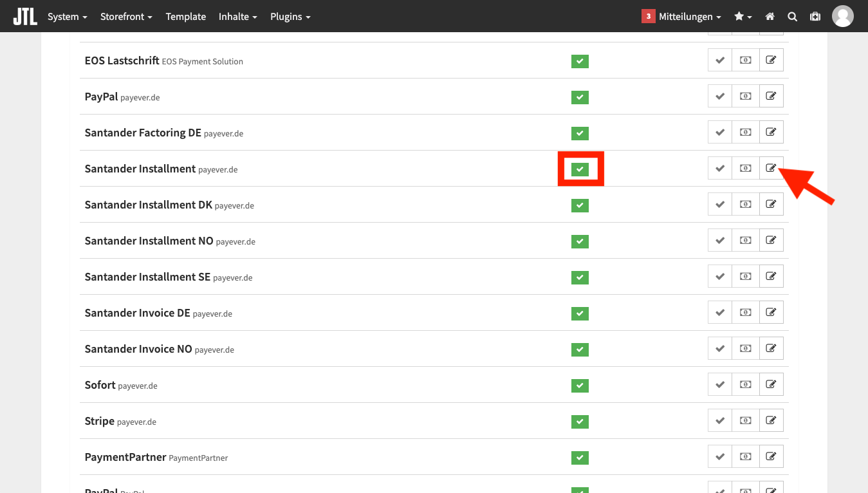Click the PaymentPartner name label

click(x=125, y=457)
